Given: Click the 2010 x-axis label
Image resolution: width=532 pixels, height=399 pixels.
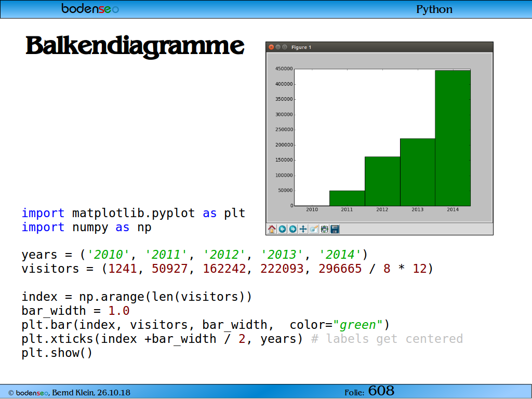Looking at the screenshot, I should point(312,209).
